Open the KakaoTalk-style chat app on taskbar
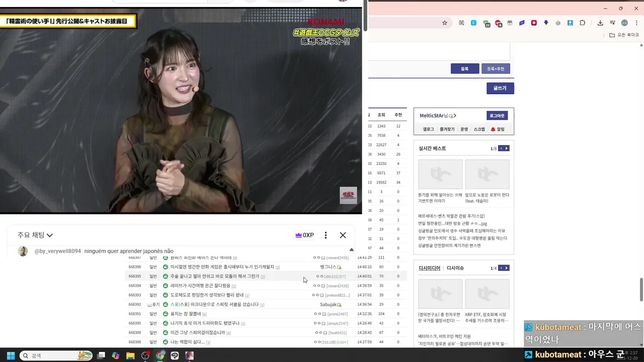 coord(175,355)
